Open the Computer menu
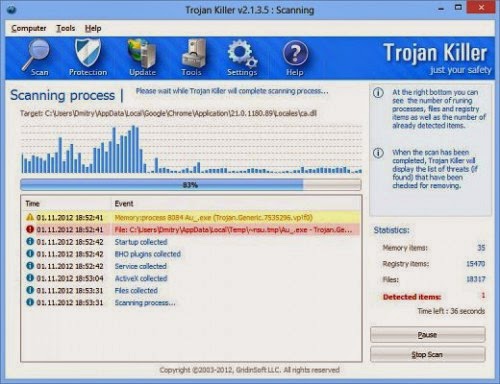The height and width of the screenshot is (384, 500). coord(29,28)
